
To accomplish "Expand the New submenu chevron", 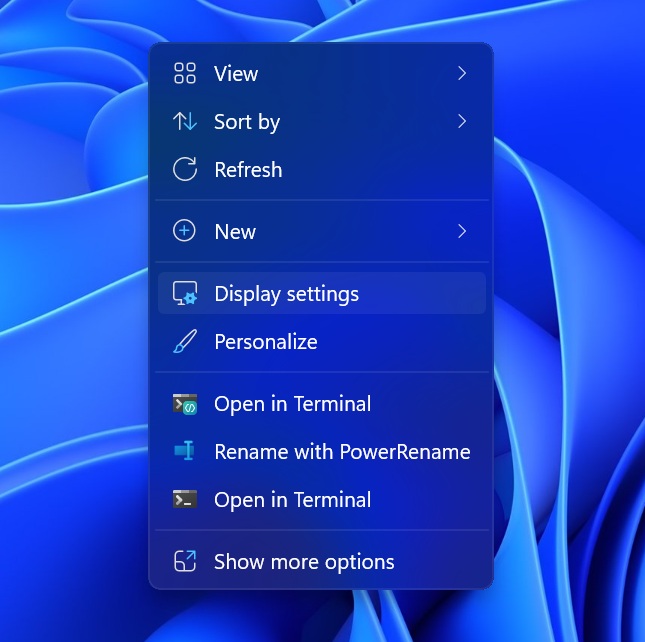I will click(x=462, y=231).
